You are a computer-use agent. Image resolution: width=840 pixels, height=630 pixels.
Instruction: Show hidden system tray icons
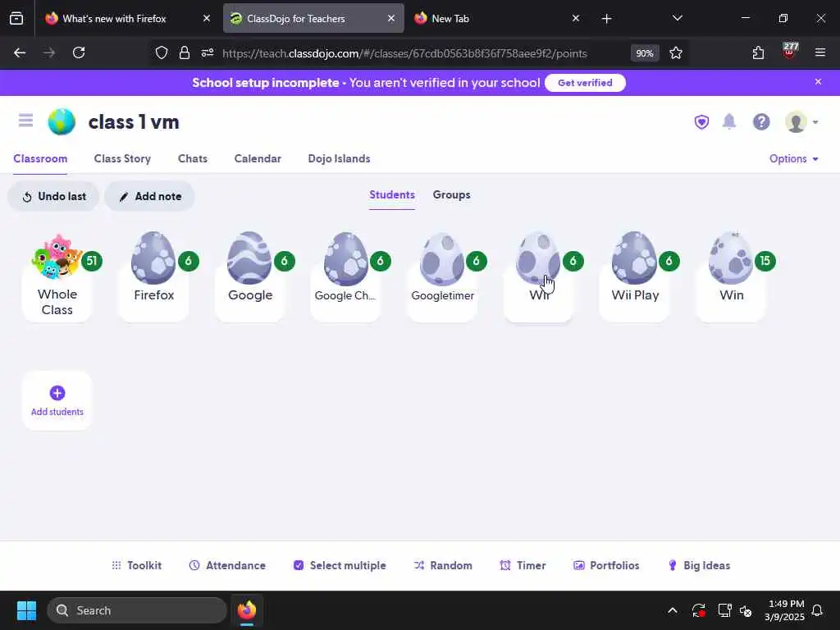click(673, 610)
